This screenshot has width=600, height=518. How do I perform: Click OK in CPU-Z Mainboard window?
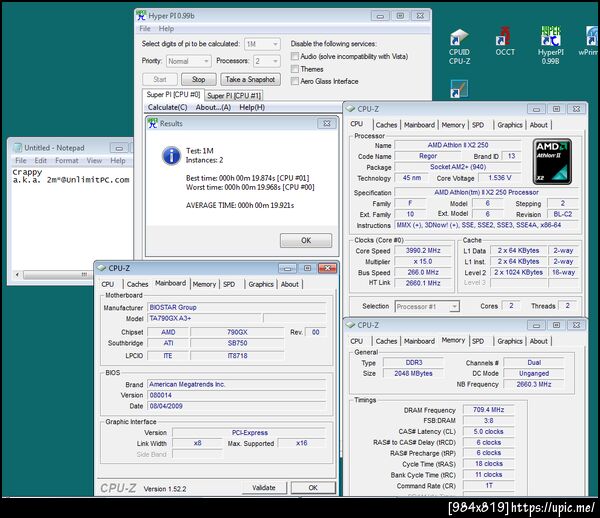pyautogui.click(x=313, y=487)
